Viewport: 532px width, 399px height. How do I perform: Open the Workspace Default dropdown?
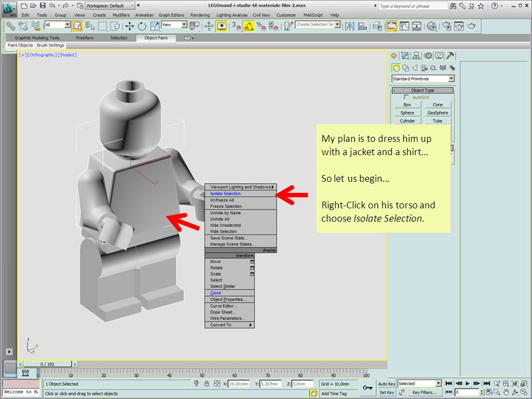pos(110,6)
